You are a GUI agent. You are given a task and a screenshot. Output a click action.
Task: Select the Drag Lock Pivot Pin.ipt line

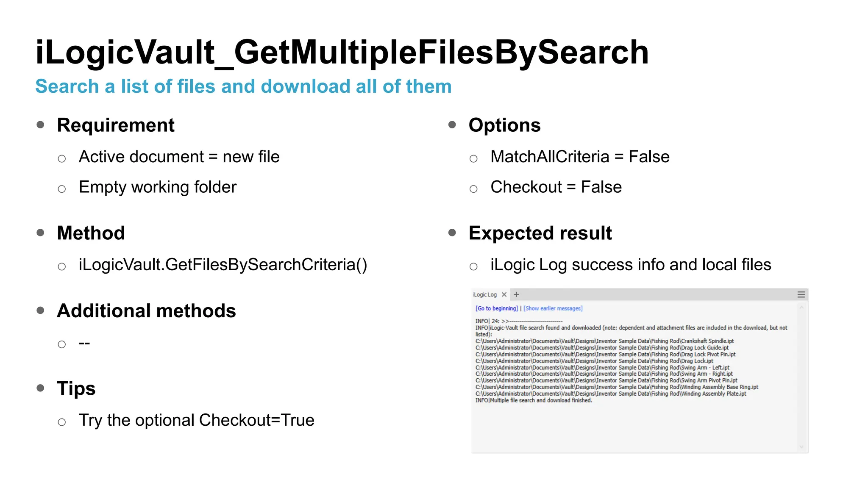pos(605,355)
